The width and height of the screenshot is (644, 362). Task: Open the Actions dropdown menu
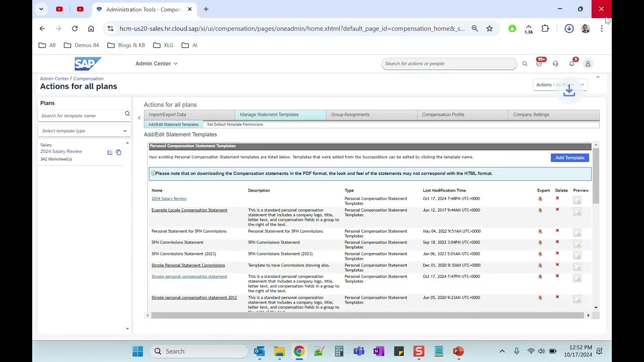[x=560, y=84]
